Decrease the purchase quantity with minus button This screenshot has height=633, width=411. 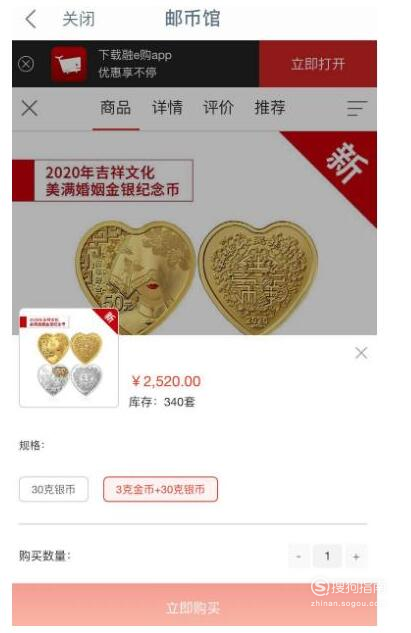pyautogui.click(x=299, y=556)
